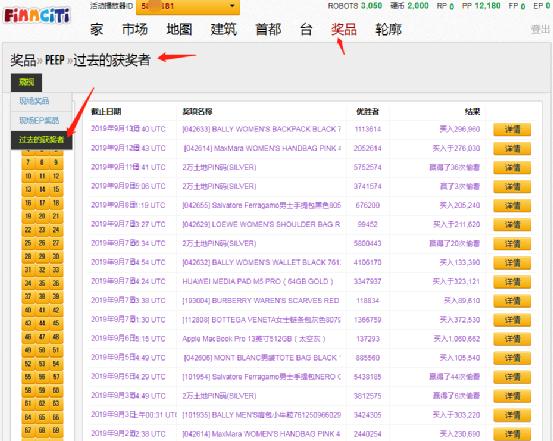The image size is (553, 441).
Task: Click the PP 12,180 balance
Action: (x=481, y=6)
